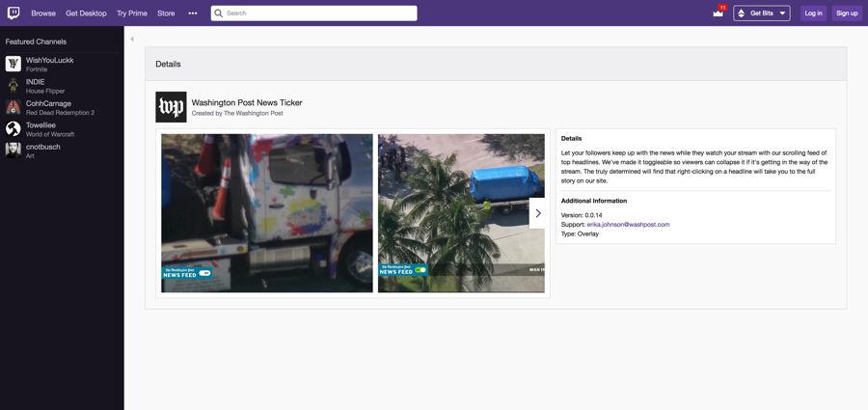The height and width of the screenshot is (410, 868).
Task: Open Towelliee channel avatar
Action: (14, 128)
